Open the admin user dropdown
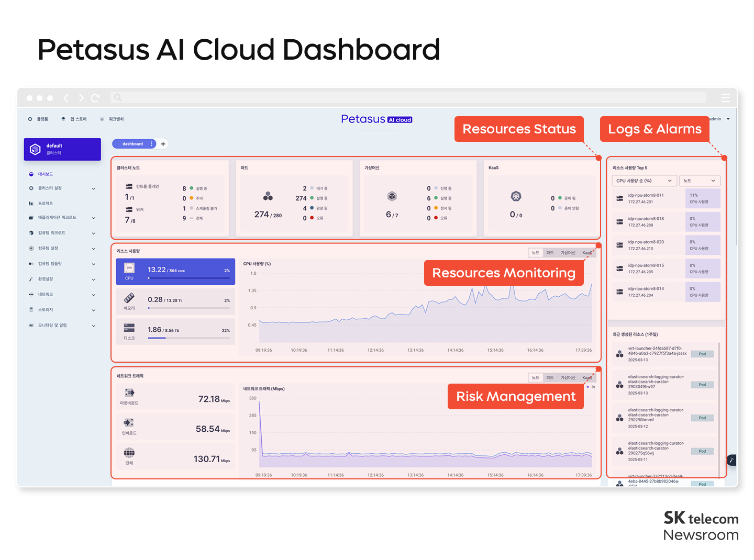 pos(728,119)
